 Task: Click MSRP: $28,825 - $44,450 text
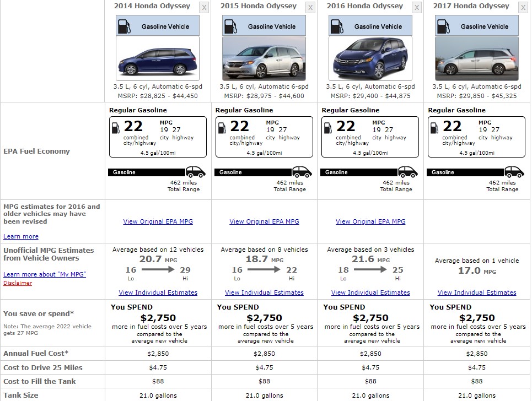[x=158, y=96]
